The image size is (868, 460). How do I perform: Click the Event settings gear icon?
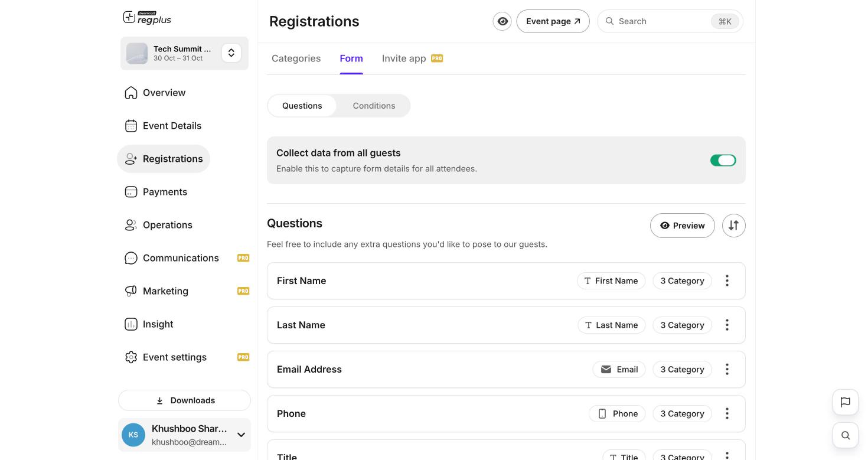pyautogui.click(x=131, y=357)
